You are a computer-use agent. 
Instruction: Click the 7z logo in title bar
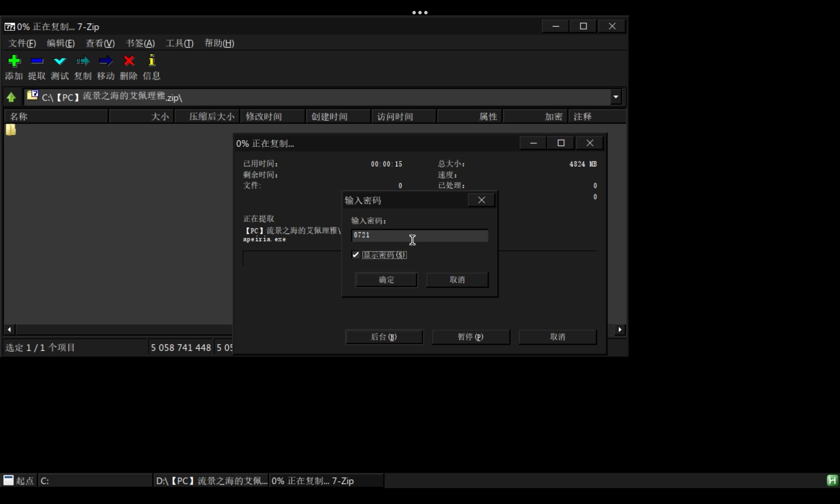point(10,27)
